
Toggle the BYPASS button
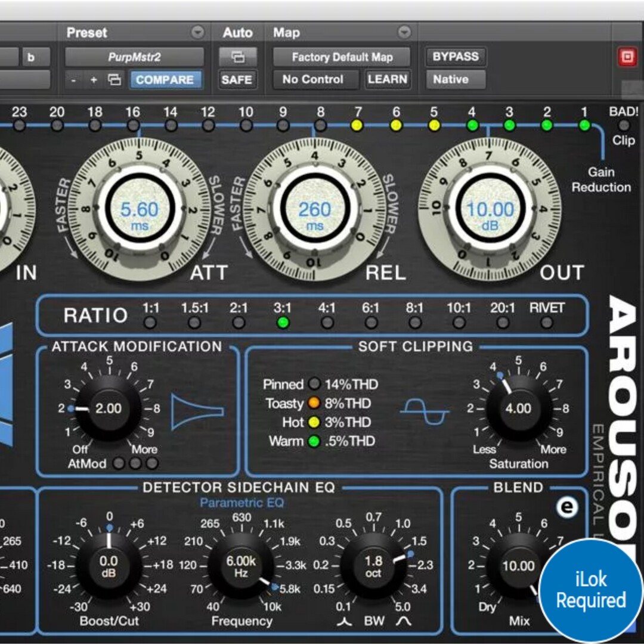click(456, 56)
